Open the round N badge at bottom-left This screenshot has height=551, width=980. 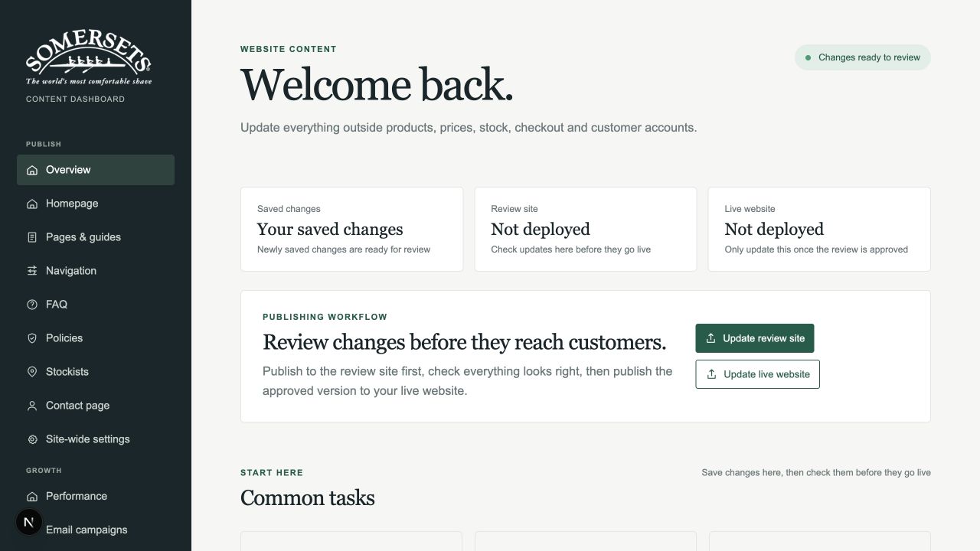[x=29, y=522]
